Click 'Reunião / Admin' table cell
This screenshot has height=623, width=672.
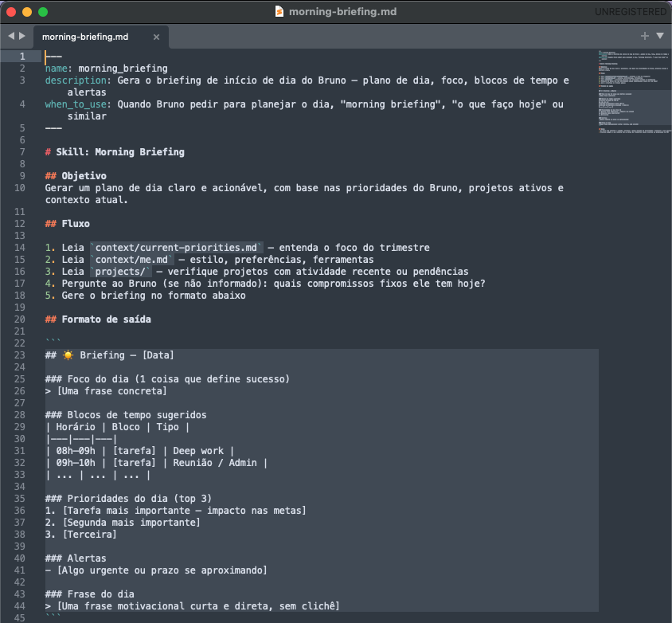coord(215,463)
